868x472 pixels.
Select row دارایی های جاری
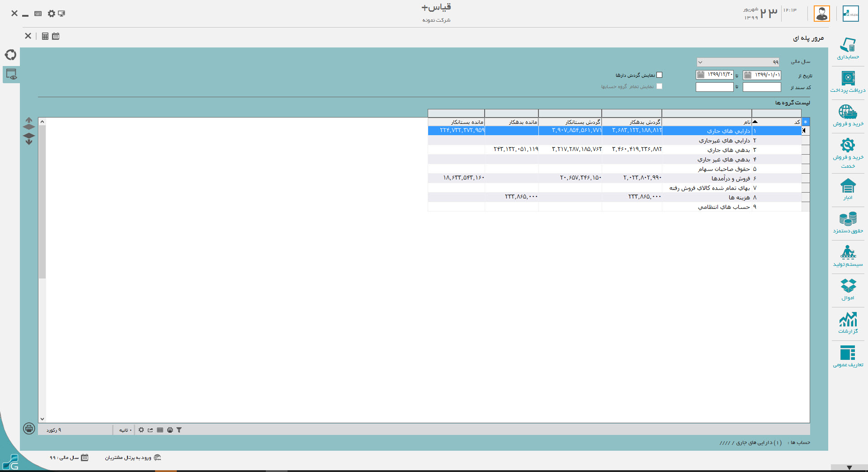pyautogui.click(x=615, y=131)
